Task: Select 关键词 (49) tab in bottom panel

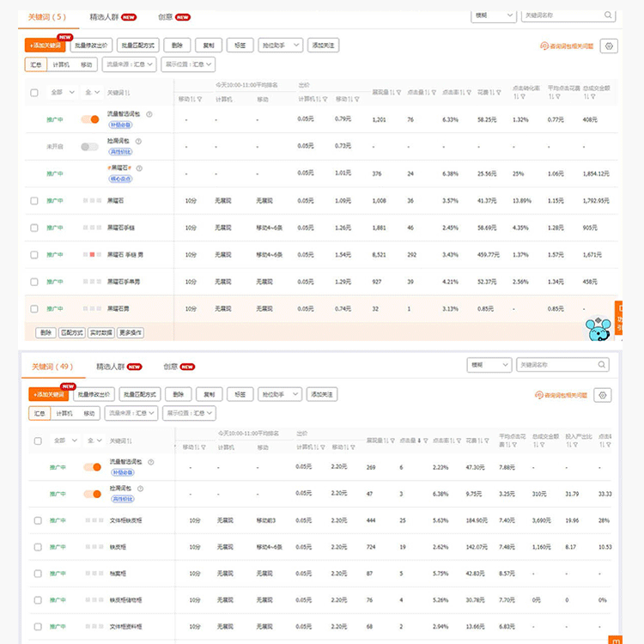Action: pyautogui.click(x=52, y=367)
